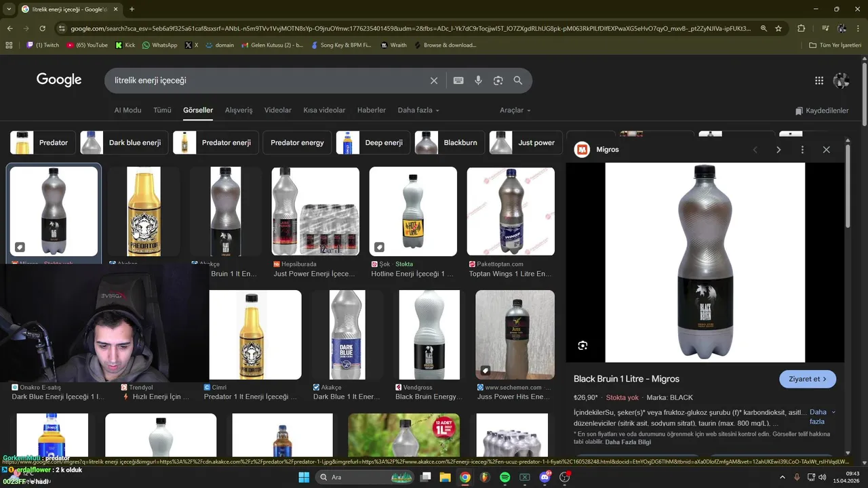Open three-dot options in Migros preview panel
The width and height of the screenshot is (868, 488).
[802, 150]
